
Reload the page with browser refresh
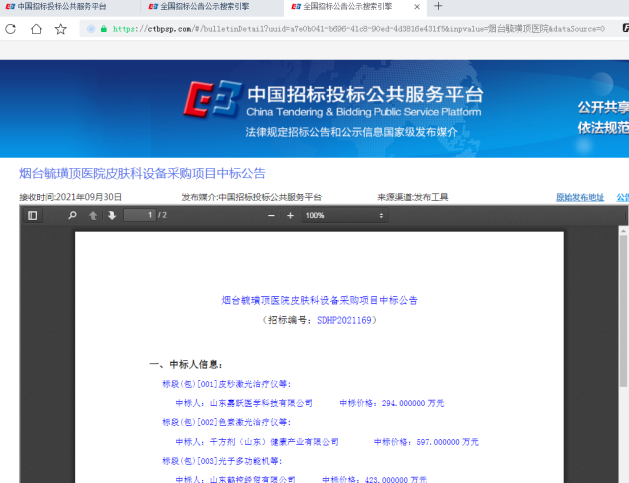point(11,29)
